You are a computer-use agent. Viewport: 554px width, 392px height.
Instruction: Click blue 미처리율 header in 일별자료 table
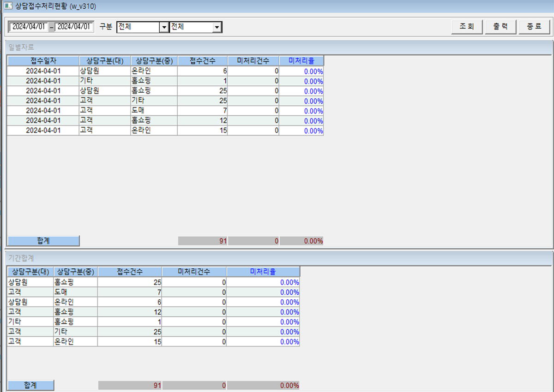click(301, 61)
